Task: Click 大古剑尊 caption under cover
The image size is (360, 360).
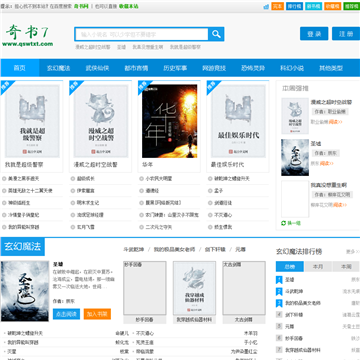Action: [244, 319]
